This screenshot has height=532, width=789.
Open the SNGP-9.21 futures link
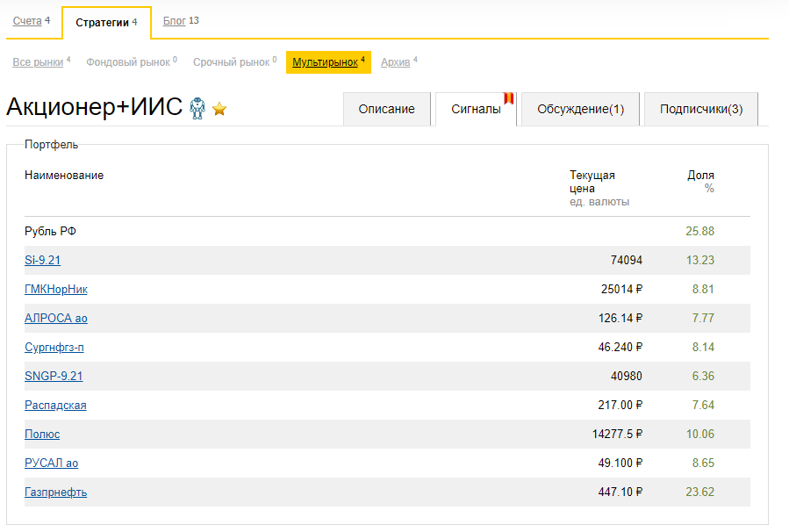(54, 376)
